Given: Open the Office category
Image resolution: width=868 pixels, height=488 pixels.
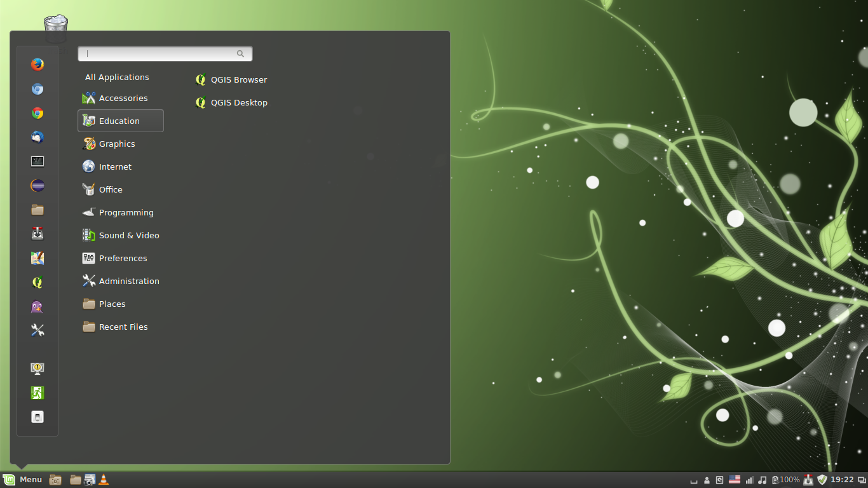Looking at the screenshot, I should click(121, 189).
